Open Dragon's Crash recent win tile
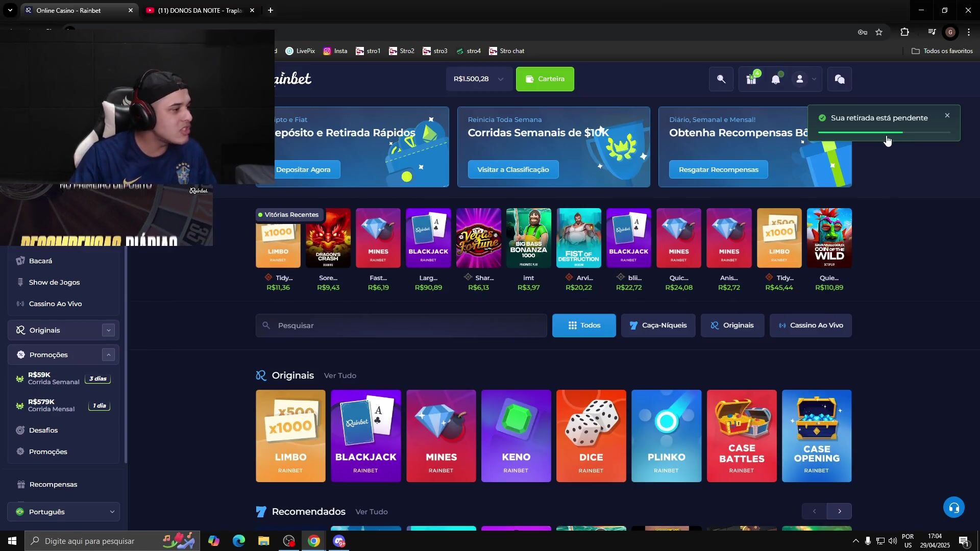 pyautogui.click(x=328, y=238)
